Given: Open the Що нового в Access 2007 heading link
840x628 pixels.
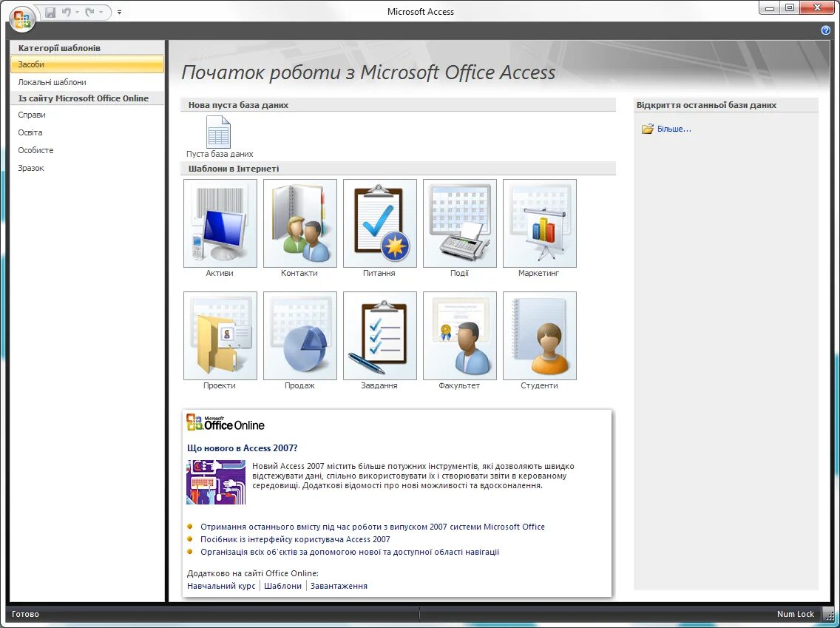Looking at the screenshot, I should (242, 448).
